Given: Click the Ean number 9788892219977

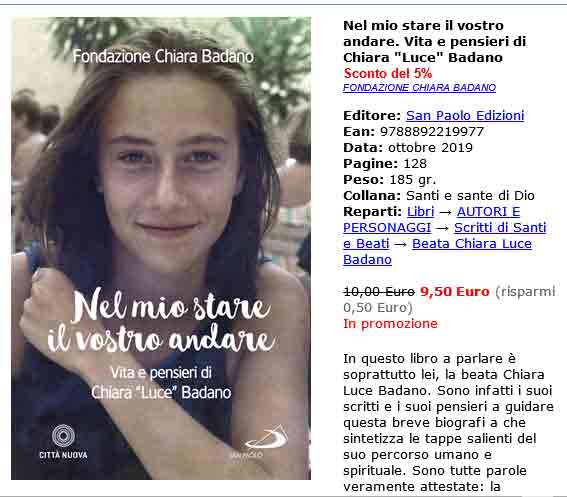Looking at the screenshot, I should click(x=432, y=132).
